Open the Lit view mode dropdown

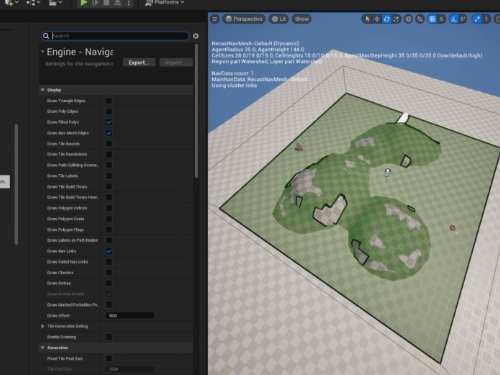[x=279, y=19]
